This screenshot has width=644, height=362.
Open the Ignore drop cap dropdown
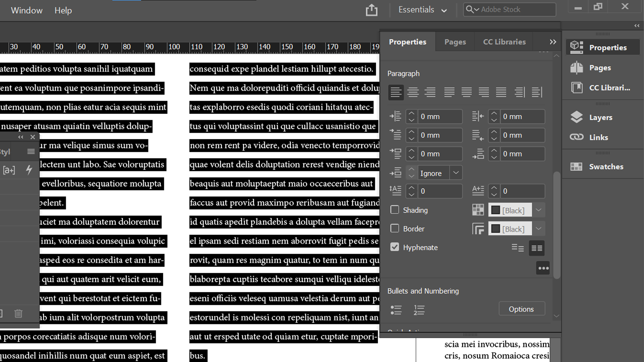click(x=455, y=173)
